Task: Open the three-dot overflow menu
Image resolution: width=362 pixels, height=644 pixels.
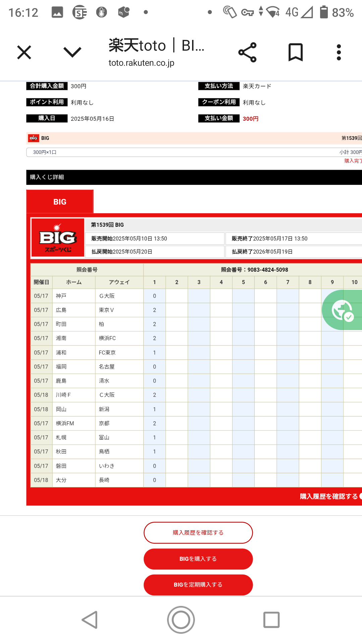Action: [339, 52]
